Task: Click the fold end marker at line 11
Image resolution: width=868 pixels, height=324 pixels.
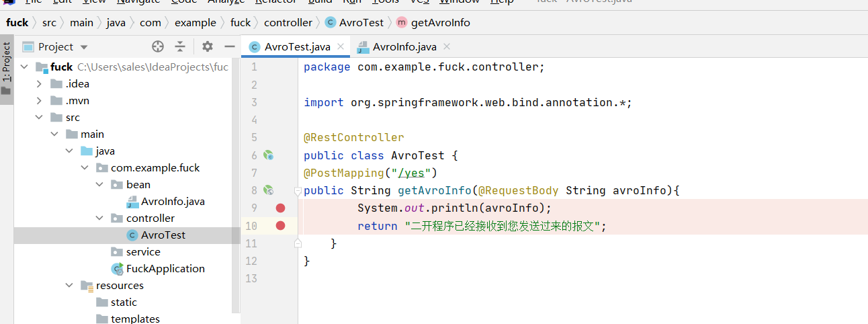Action: tap(298, 243)
